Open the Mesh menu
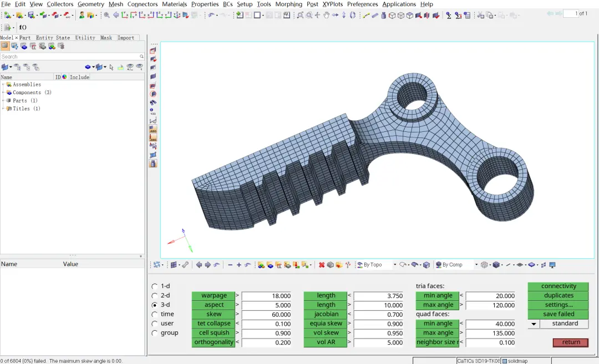 click(116, 4)
